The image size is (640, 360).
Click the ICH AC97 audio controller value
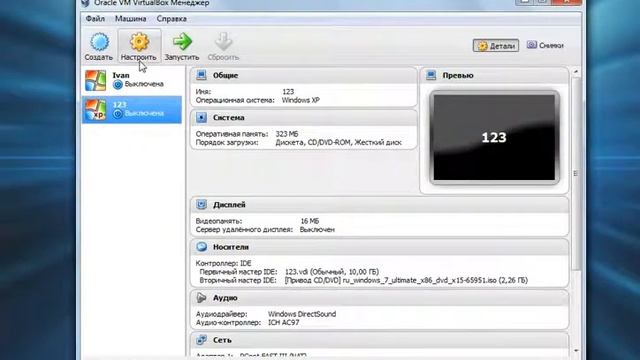click(x=284, y=322)
